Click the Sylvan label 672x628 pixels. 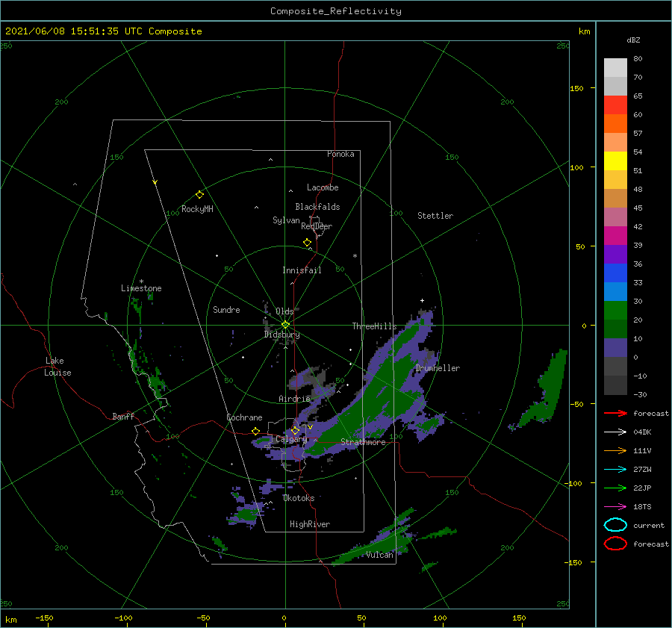point(286,220)
